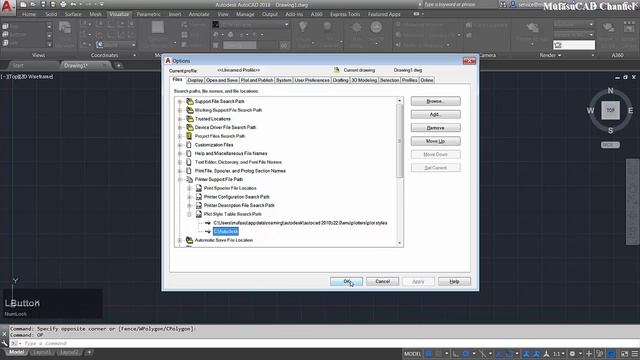The height and width of the screenshot is (360, 640).
Task: Click the E compass letter on ViewCube
Action: pos(630,110)
